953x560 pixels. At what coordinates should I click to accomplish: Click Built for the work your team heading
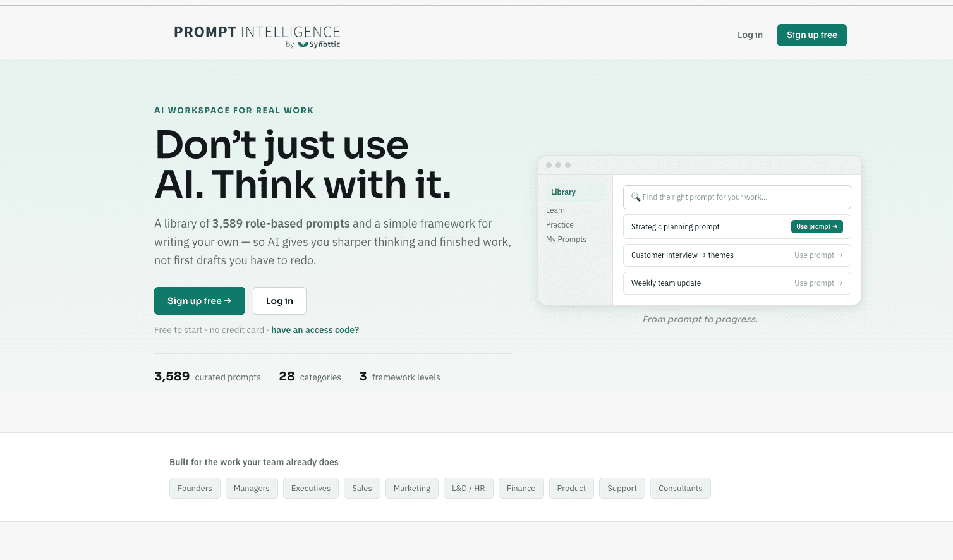[x=254, y=462]
